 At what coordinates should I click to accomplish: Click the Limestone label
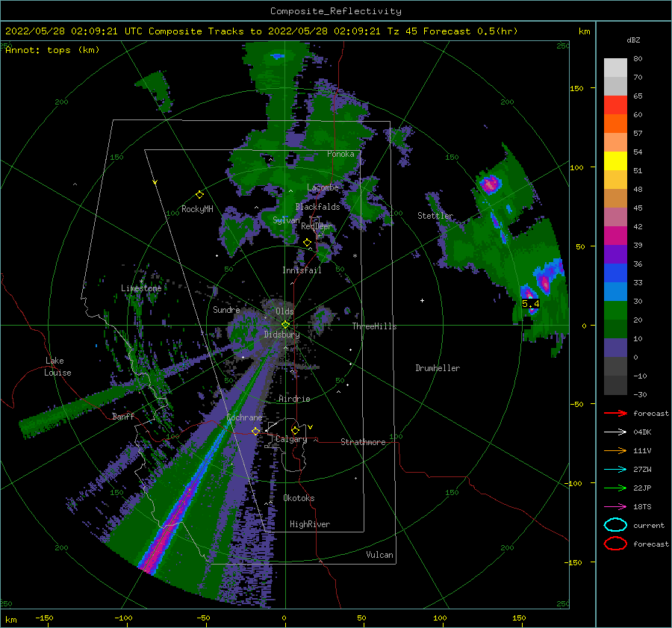[141, 288]
